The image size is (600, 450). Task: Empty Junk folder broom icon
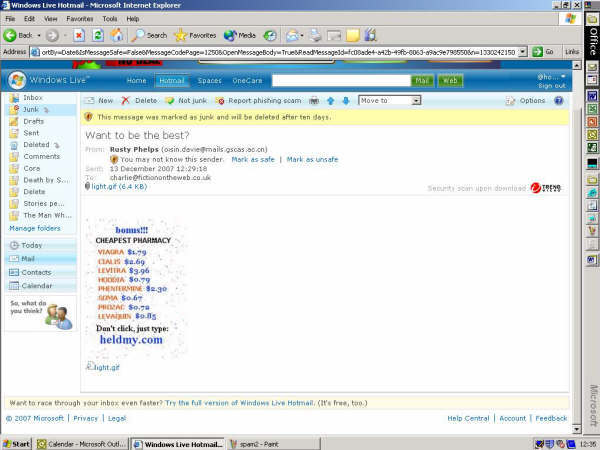tap(46, 110)
